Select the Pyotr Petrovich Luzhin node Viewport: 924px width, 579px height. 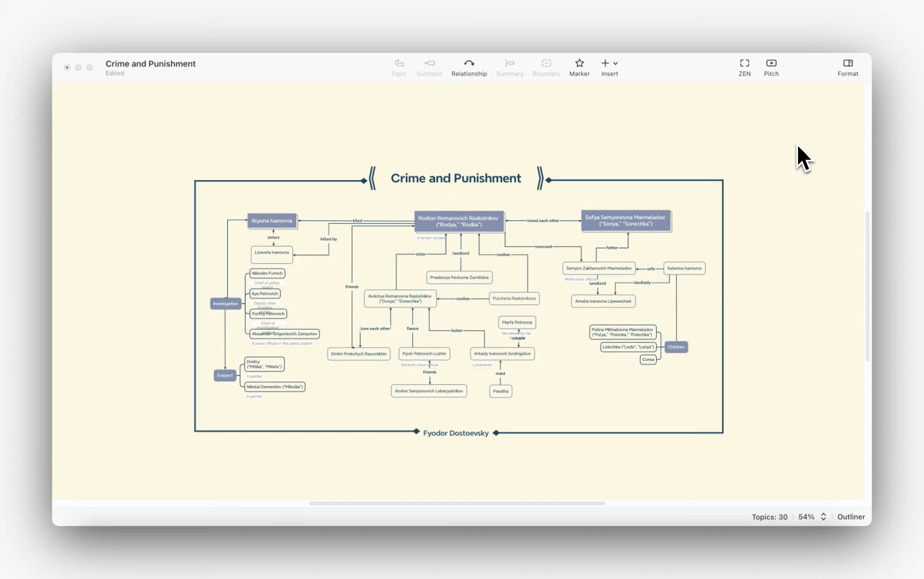(424, 354)
